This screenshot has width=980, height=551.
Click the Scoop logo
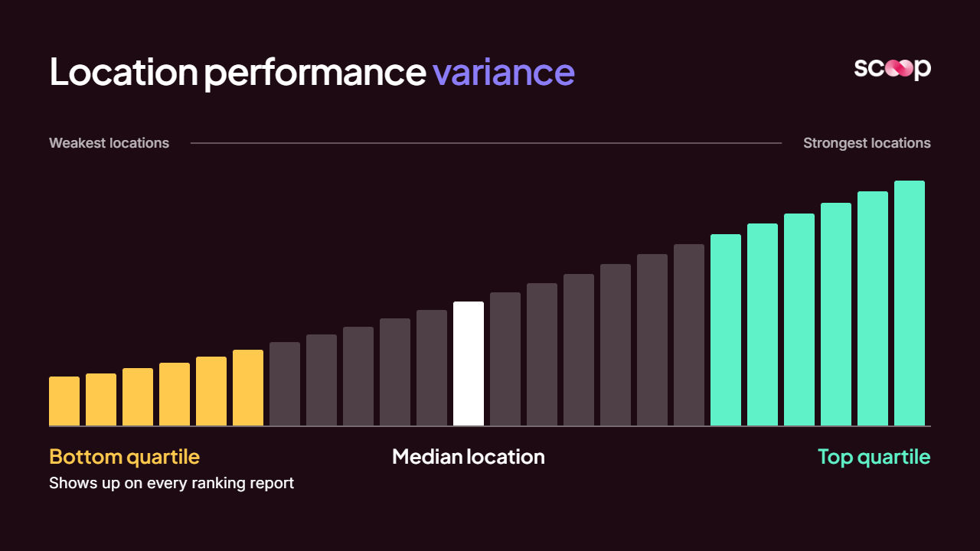point(893,68)
